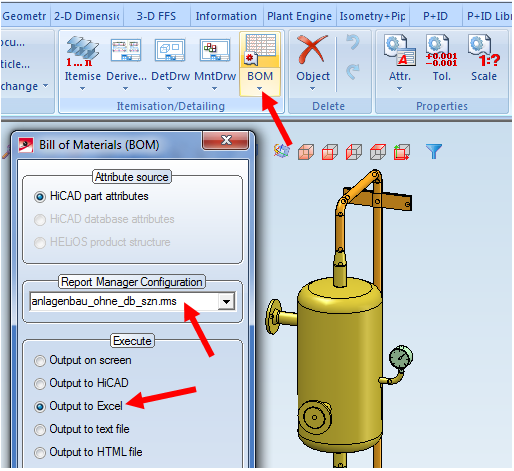Switch to Information tab
This screenshot has width=514, height=471.
tap(226, 16)
